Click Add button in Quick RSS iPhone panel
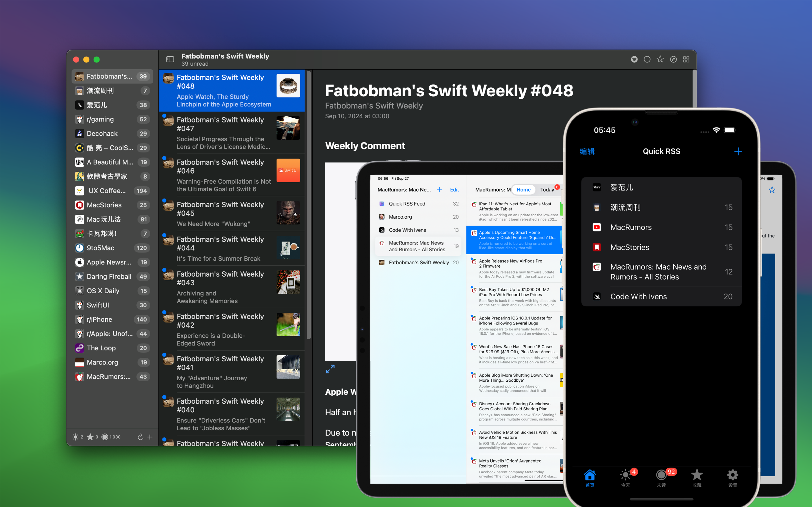The image size is (812, 507). point(738,151)
